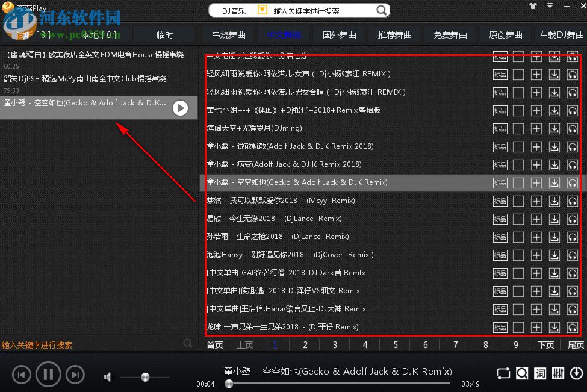The image size is (587, 392).
Task: Tick checkbox for 海阔天空+光辉岁月 row
Action: pos(518,129)
